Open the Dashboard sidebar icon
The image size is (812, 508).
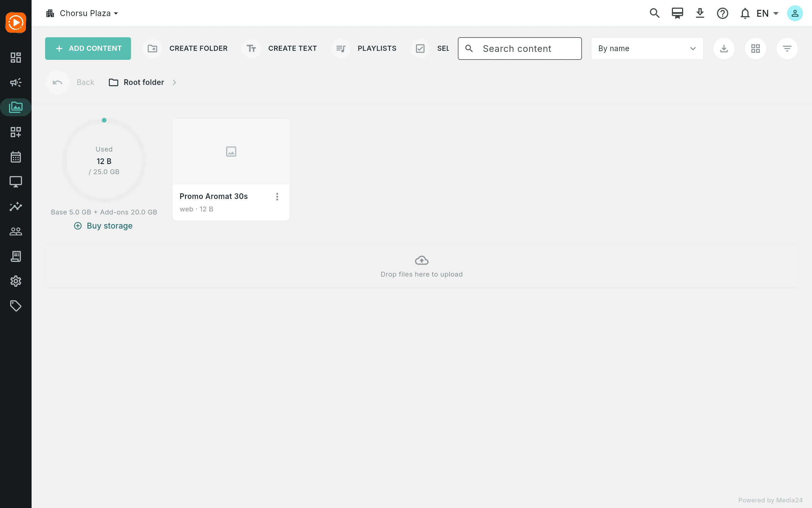click(16, 58)
